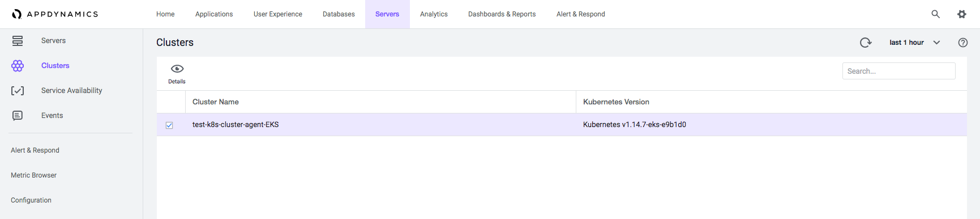This screenshot has height=219, width=980.
Task: Open the settings gear icon
Action: point(962,14)
